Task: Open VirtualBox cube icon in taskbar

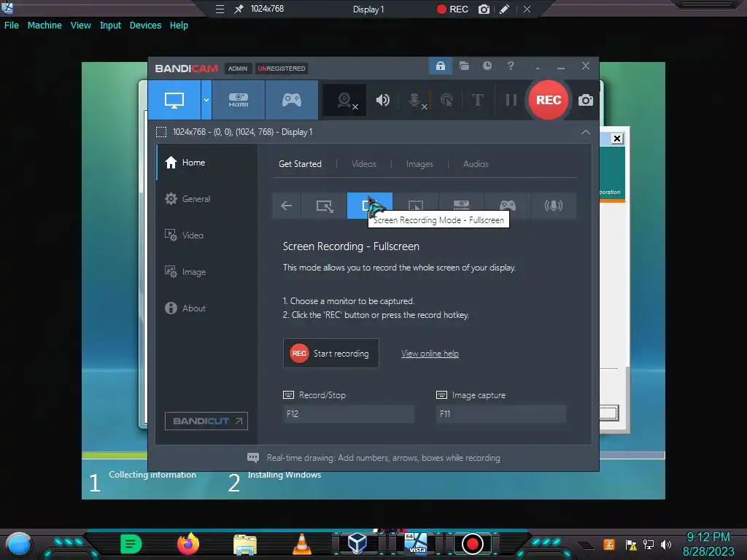Action: (x=357, y=543)
